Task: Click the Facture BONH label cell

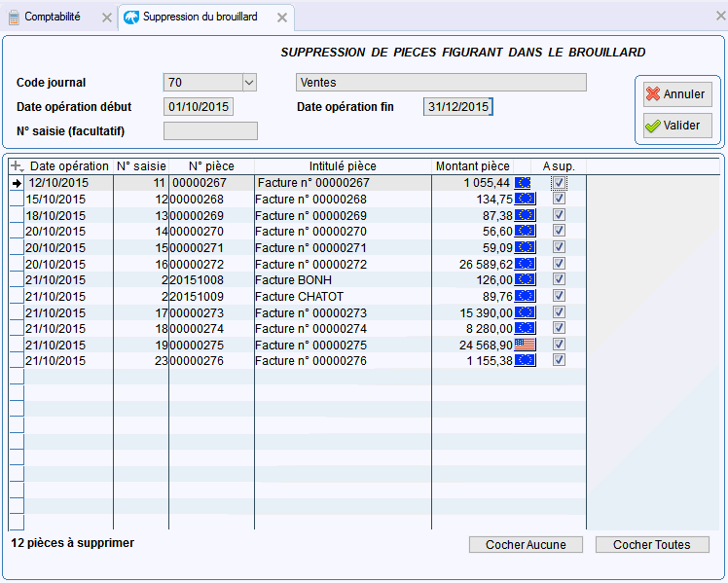Action: point(344,280)
